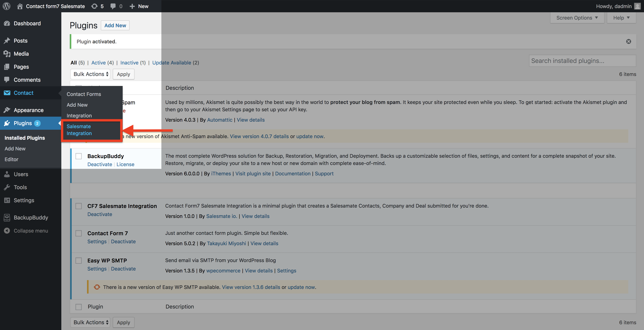Open Takayuki Miyoshi author link

click(226, 243)
